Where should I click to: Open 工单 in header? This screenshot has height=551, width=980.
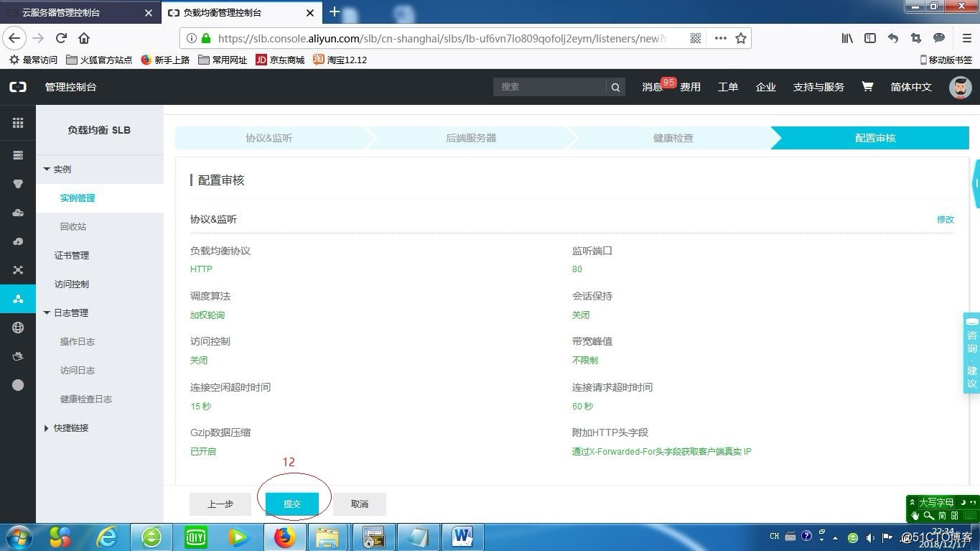[x=728, y=87]
